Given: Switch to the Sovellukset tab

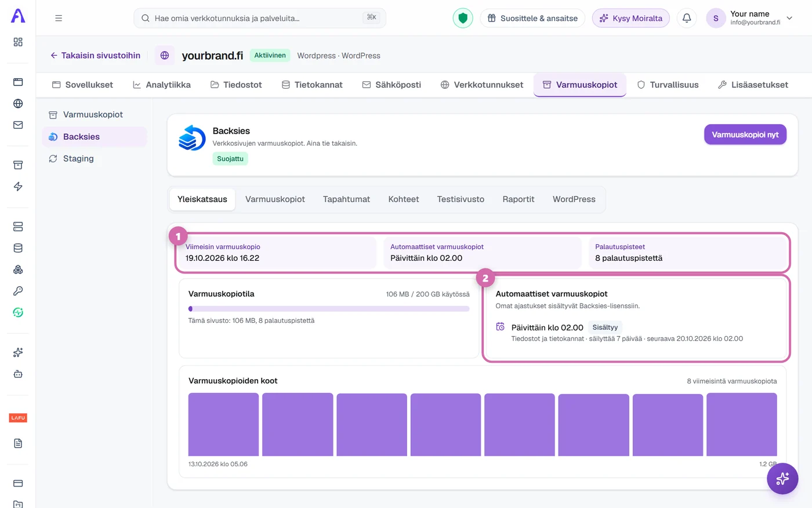Looking at the screenshot, I should (82, 85).
